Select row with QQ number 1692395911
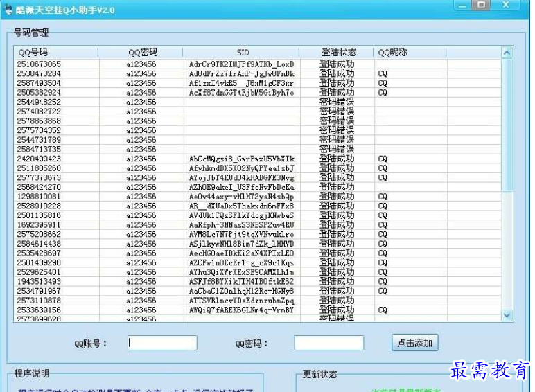535x392 pixels. (258, 225)
